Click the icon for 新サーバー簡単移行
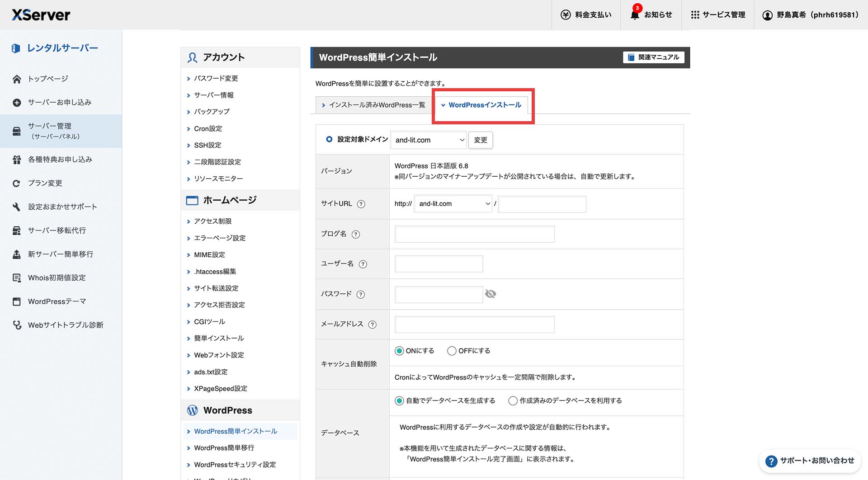Screen dimensions: 868x480 [17, 254]
